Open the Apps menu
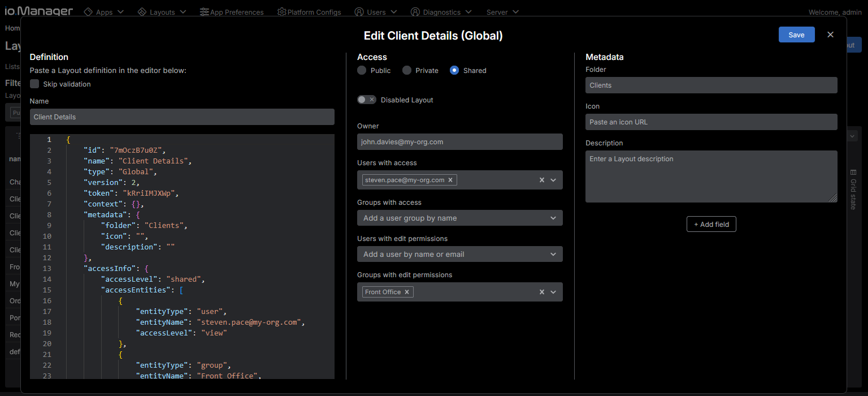The image size is (868, 396). [x=104, y=12]
